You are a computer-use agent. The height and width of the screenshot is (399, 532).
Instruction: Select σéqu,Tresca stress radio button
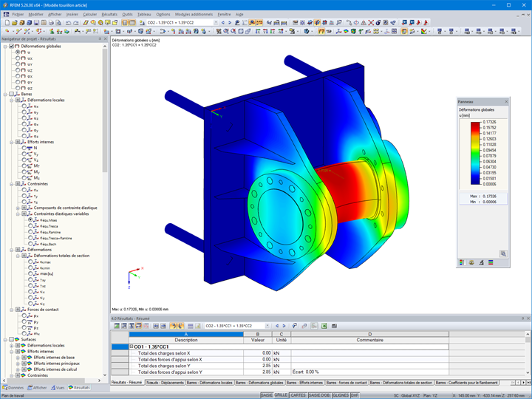point(30,225)
